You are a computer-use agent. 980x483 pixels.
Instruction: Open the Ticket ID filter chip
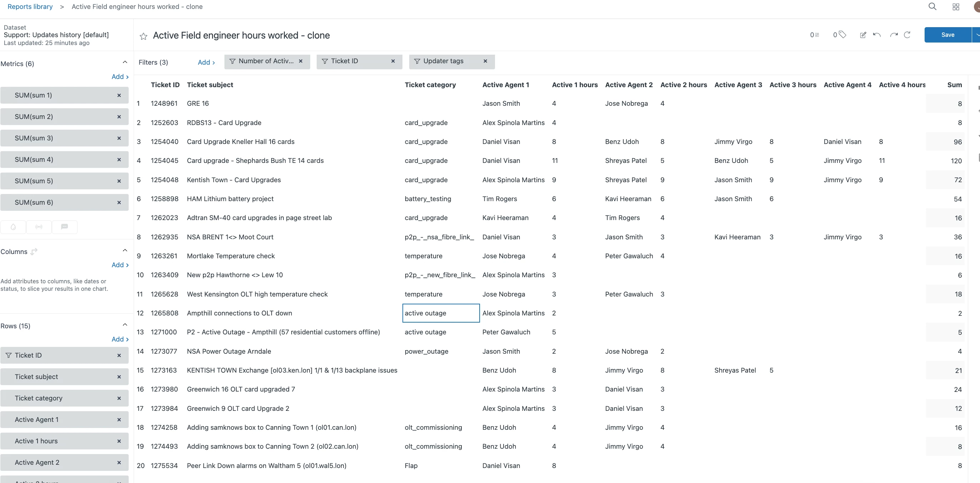pyautogui.click(x=354, y=61)
